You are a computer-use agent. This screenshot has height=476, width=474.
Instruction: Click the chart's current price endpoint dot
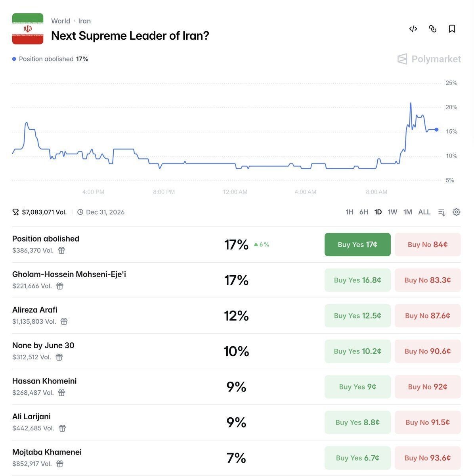point(436,130)
